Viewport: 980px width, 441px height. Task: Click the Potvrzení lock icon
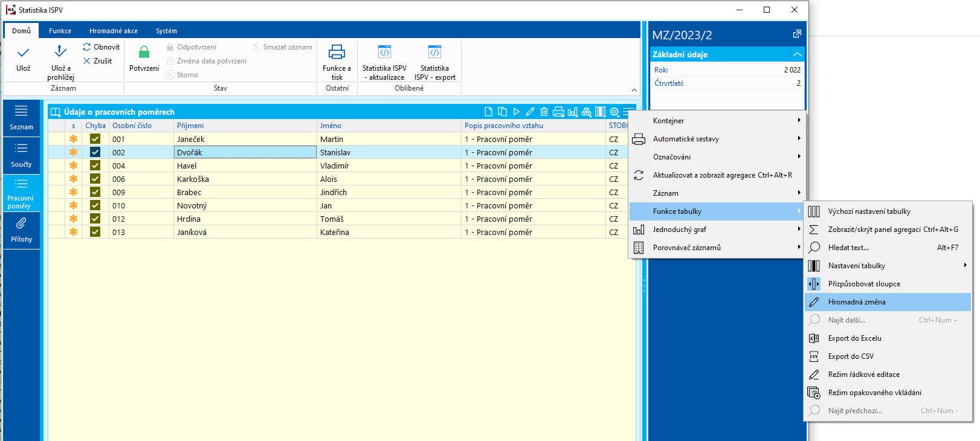coord(144,53)
